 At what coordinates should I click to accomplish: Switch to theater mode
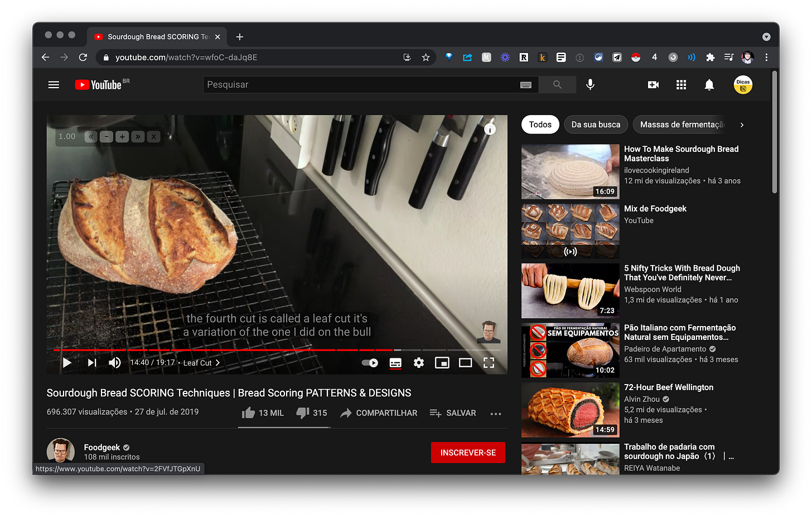point(466,363)
